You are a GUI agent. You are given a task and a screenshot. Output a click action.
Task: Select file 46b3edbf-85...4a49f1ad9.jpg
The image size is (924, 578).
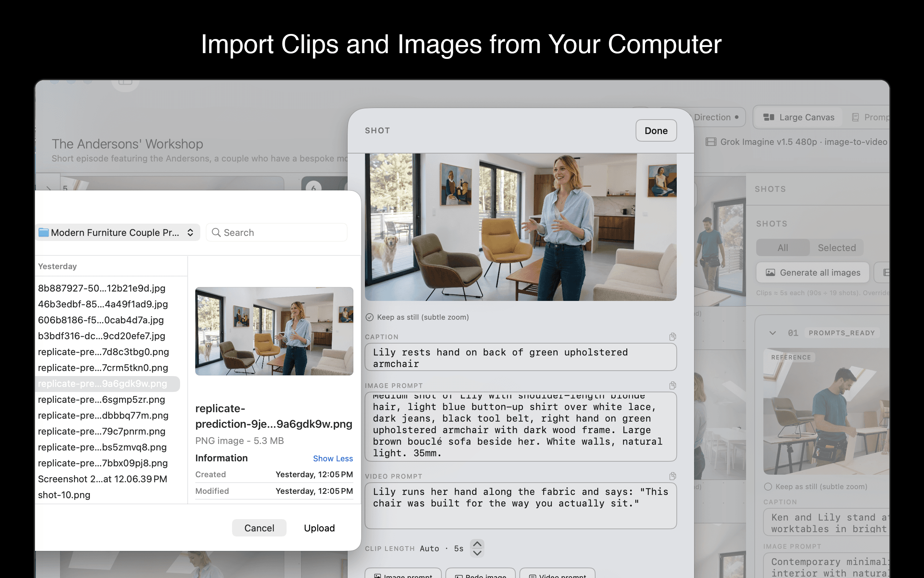click(x=103, y=304)
